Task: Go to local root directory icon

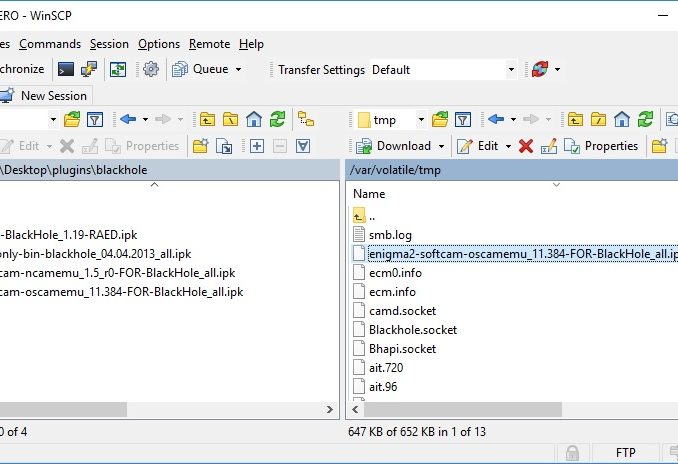Action: point(230,119)
